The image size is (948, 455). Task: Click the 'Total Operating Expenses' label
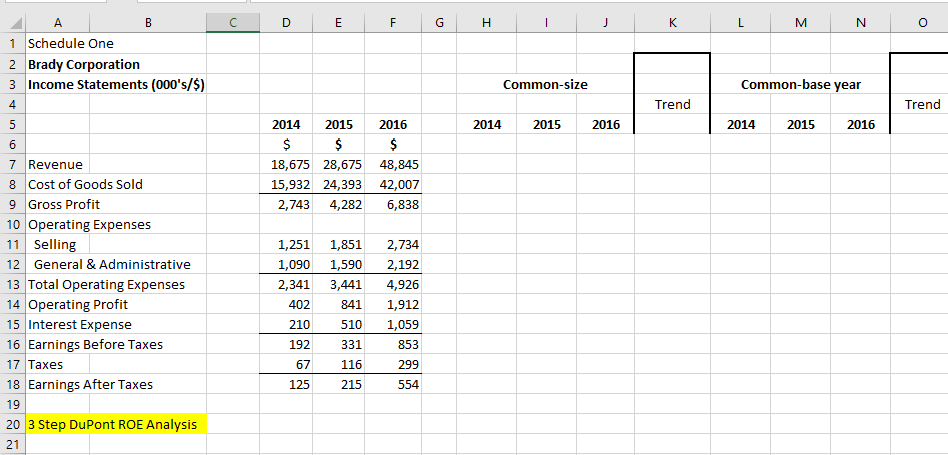[x=106, y=285]
